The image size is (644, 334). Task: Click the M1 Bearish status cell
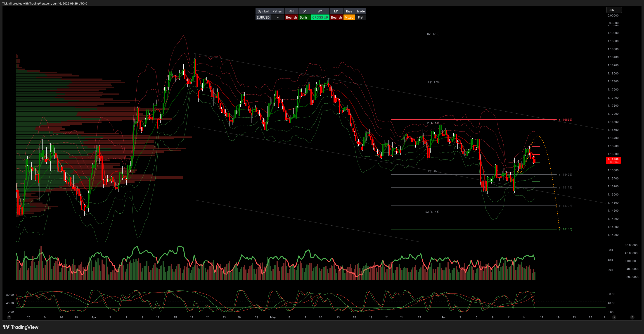coord(336,17)
